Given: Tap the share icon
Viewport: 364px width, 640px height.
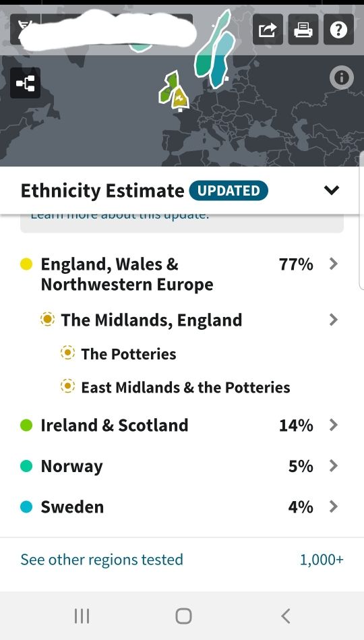Looking at the screenshot, I should pos(268,30).
